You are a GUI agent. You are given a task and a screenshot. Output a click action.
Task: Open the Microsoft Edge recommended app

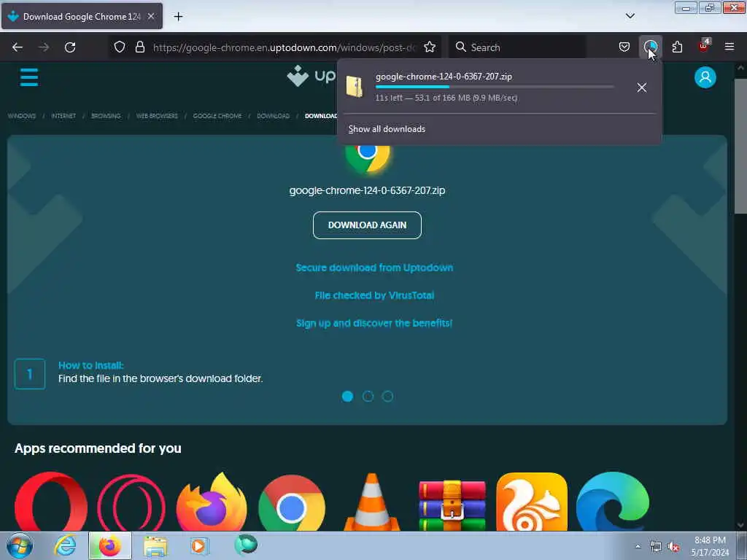click(x=613, y=502)
